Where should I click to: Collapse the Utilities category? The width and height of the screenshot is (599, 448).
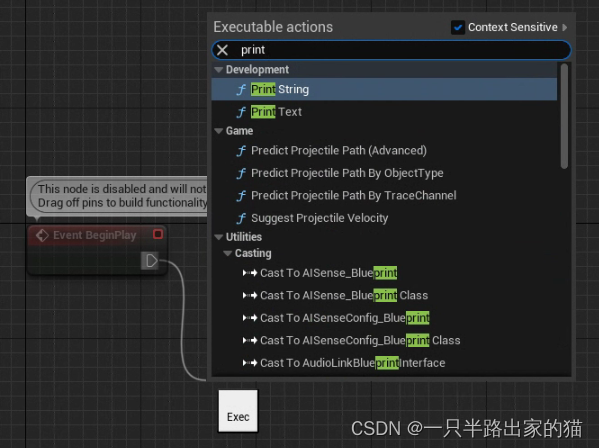pyautogui.click(x=219, y=237)
